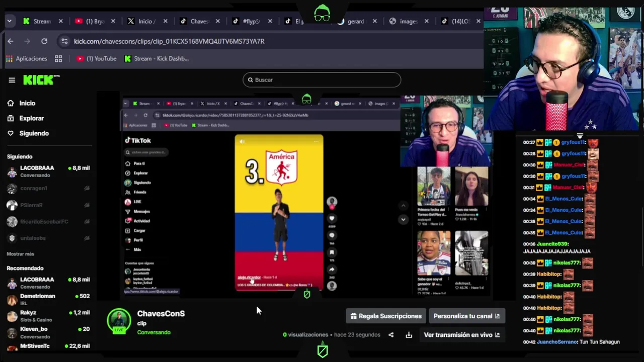Go to Inicio in sidebar

click(x=22, y=103)
